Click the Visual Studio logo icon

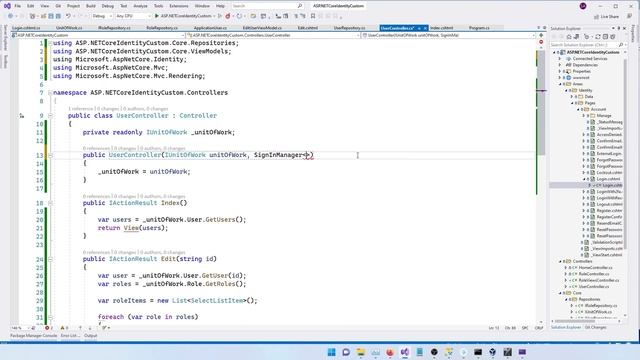(7, 6)
